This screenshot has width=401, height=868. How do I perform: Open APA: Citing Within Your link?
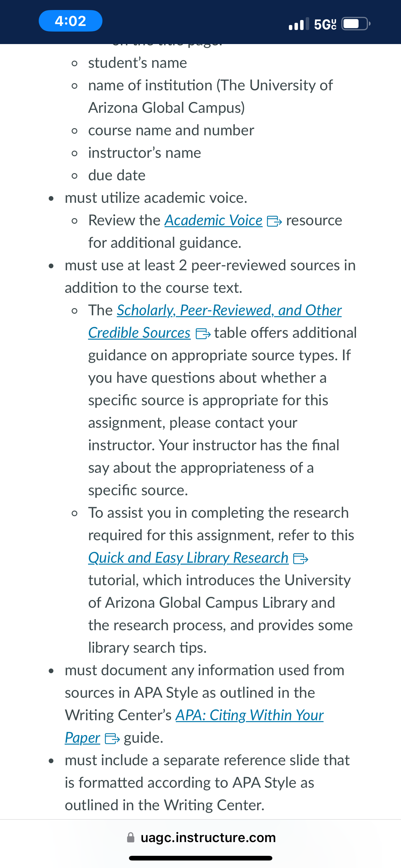[x=250, y=715]
